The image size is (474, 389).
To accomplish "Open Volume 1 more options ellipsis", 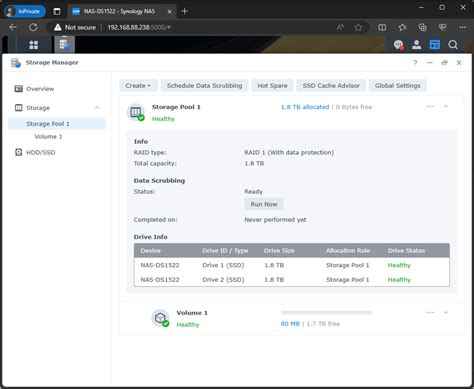I will [430, 312].
